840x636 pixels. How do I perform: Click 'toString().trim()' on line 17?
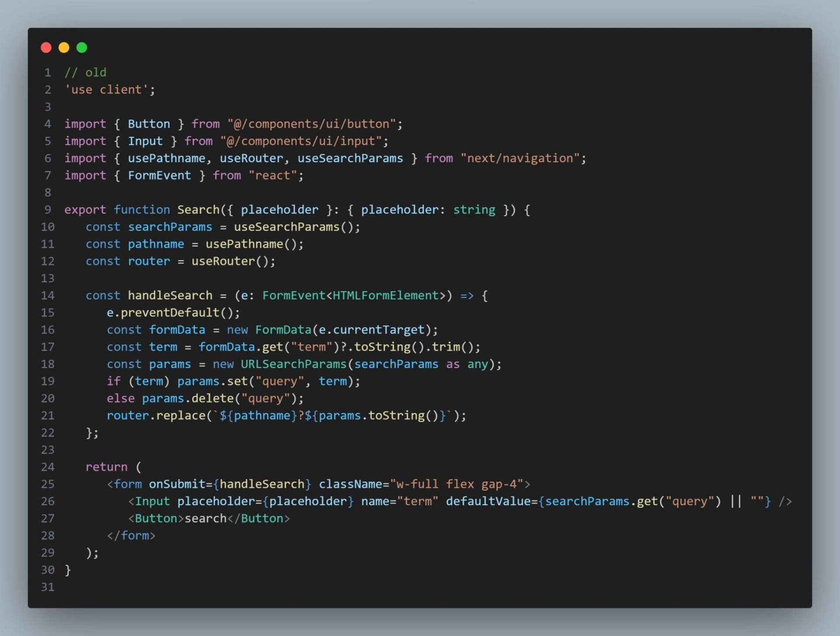(414, 347)
